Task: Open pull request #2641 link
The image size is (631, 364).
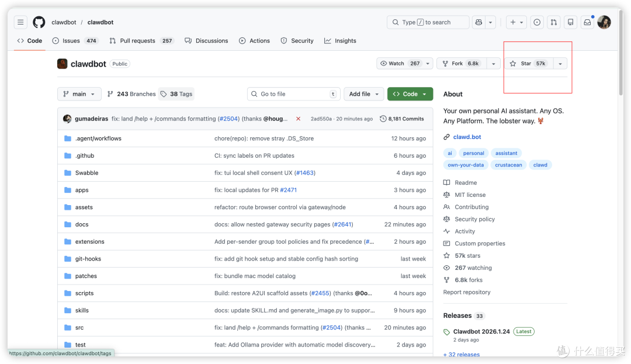Action: (342, 224)
